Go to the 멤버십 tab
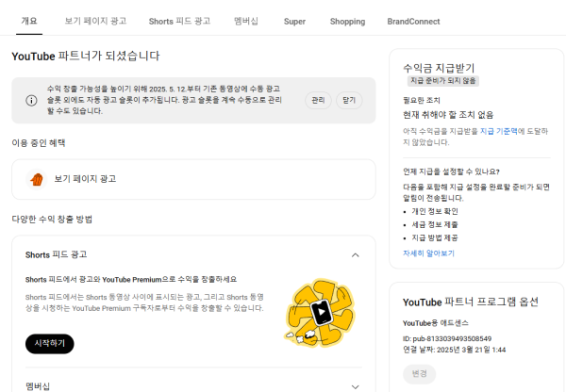The width and height of the screenshot is (566, 392). click(246, 21)
